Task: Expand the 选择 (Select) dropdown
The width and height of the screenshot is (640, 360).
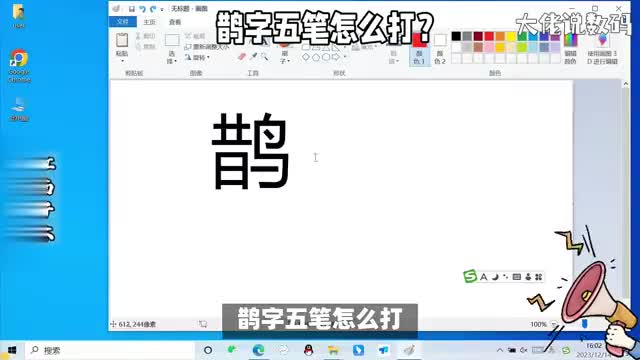Action: tap(172, 57)
